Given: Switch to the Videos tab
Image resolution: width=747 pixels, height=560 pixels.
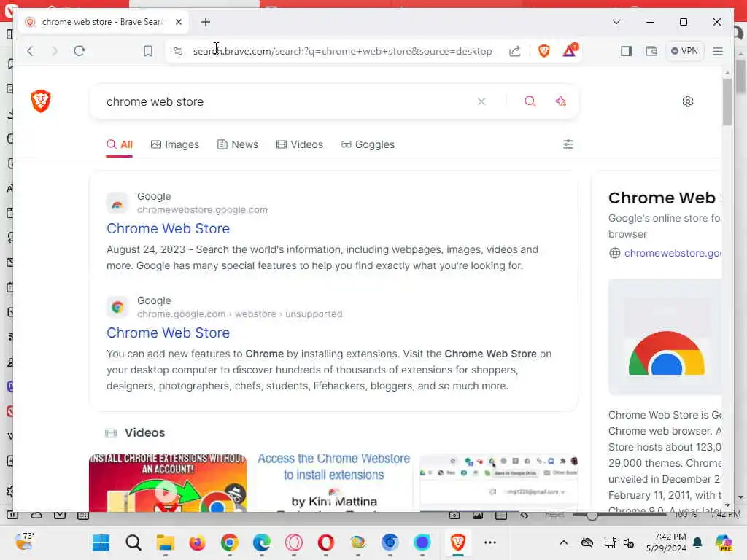Looking at the screenshot, I should [x=300, y=144].
